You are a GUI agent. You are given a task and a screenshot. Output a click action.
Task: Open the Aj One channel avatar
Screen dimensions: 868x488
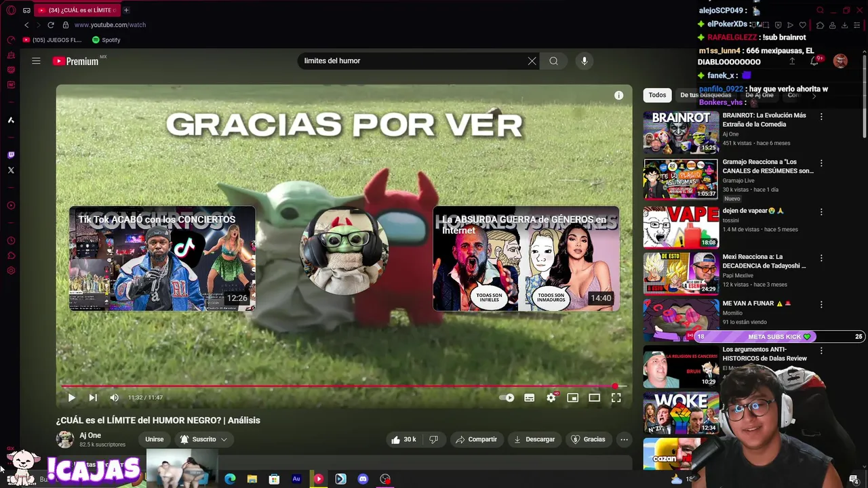pyautogui.click(x=65, y=439)
